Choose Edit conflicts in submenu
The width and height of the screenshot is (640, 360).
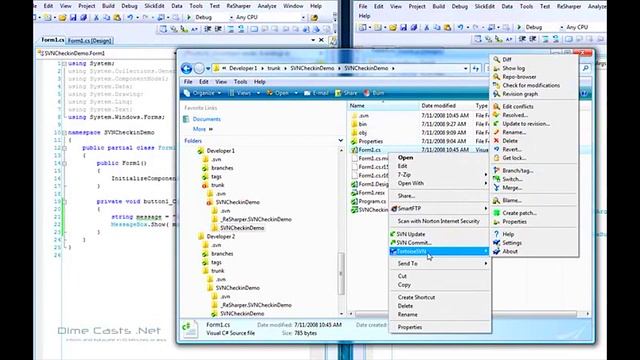point(518,107)
